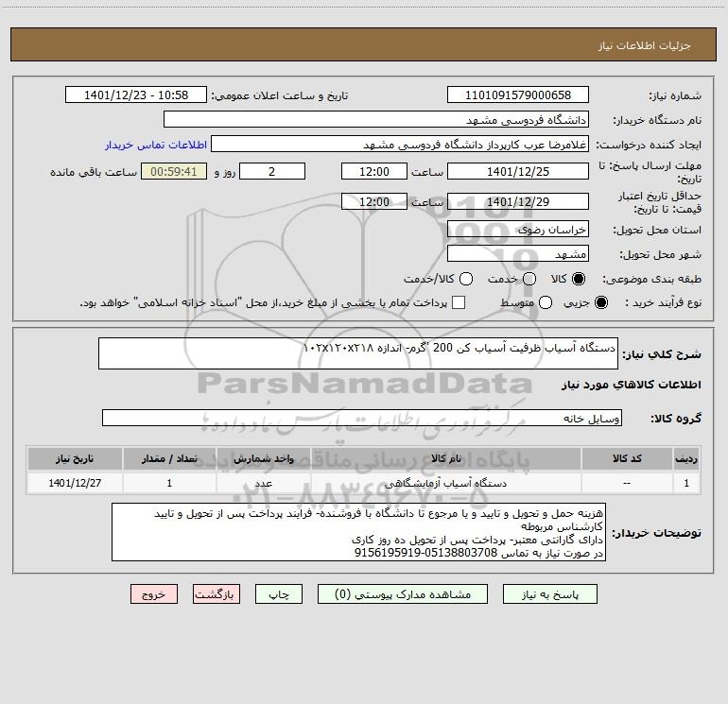Click the days remaining field showing 2
The width and height of the screenshot is (728, 704).
[272, 171]
